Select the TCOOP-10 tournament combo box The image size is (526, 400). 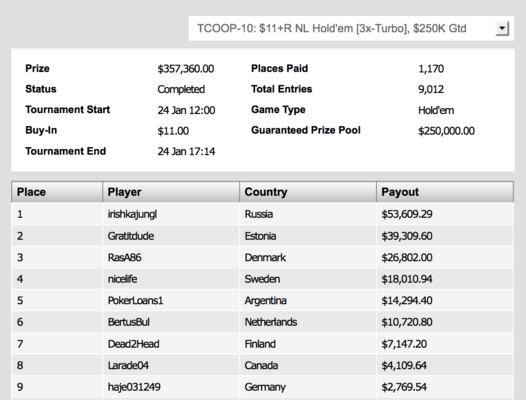click(x=351, y=29)
